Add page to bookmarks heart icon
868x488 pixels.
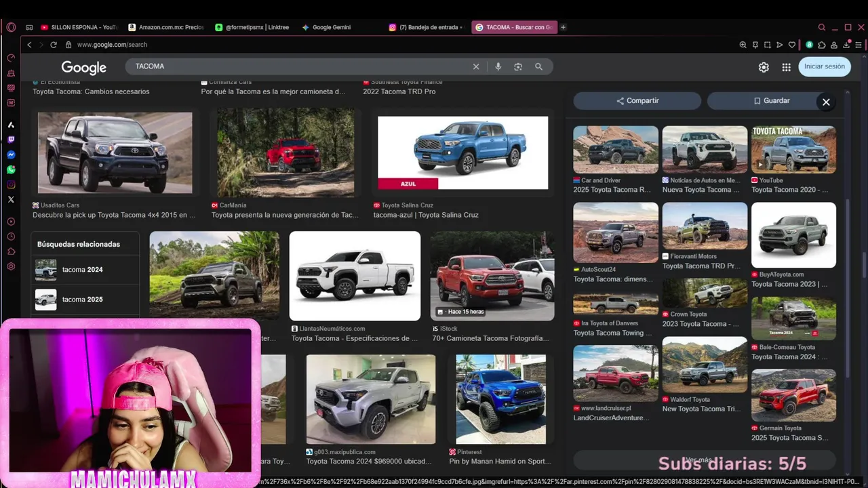coord(792,45)
